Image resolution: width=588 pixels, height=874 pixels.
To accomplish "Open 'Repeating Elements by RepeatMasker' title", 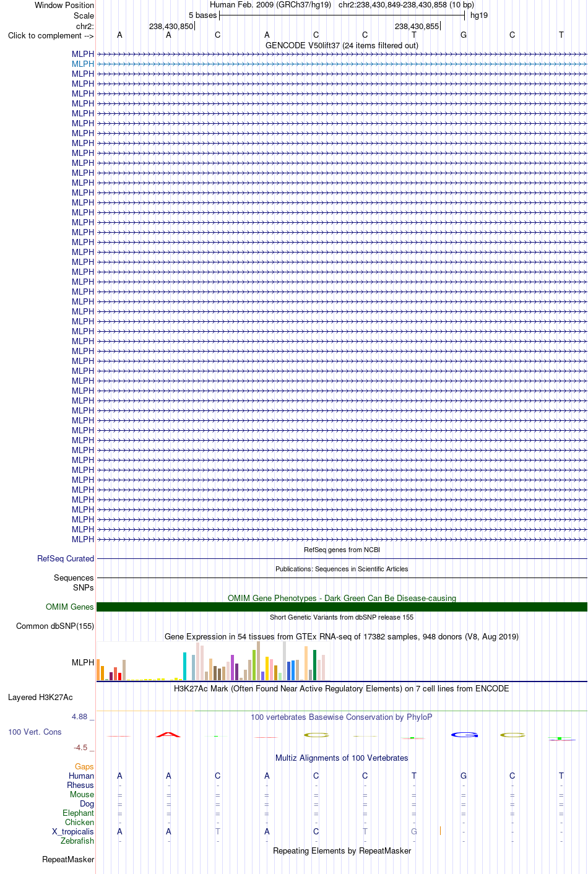I will 342,850.
